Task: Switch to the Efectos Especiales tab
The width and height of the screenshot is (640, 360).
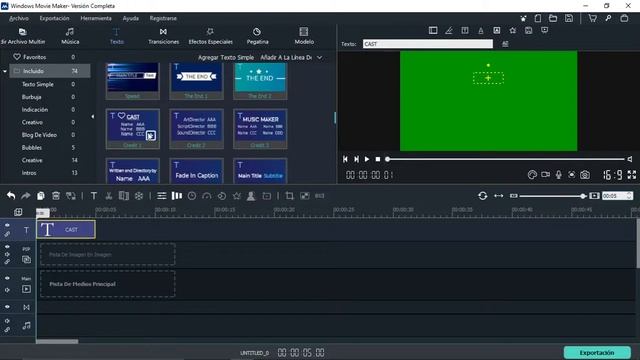Action: point(210,36)
